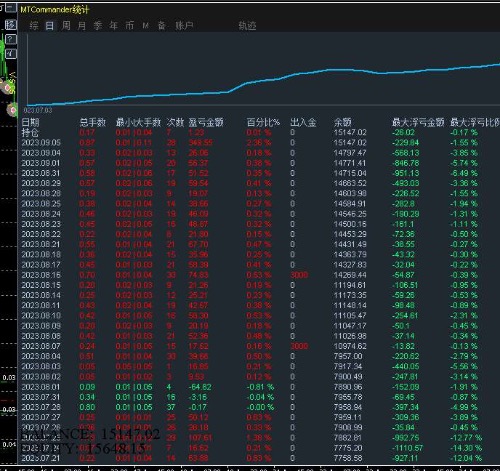The image size is (500, 471).
Task: Switch to the 周 weekly tab
Action: 66,26
